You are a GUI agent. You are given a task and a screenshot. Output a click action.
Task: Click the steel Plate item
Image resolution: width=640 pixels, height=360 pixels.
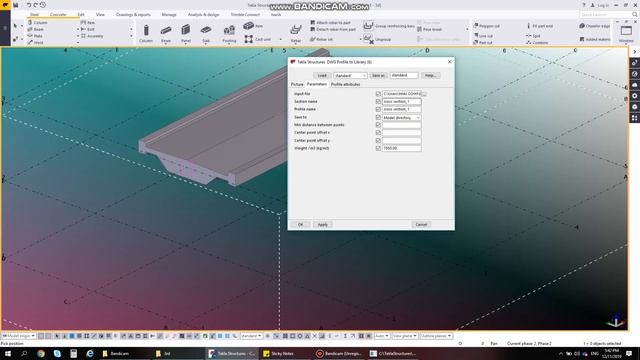(35, 36)
